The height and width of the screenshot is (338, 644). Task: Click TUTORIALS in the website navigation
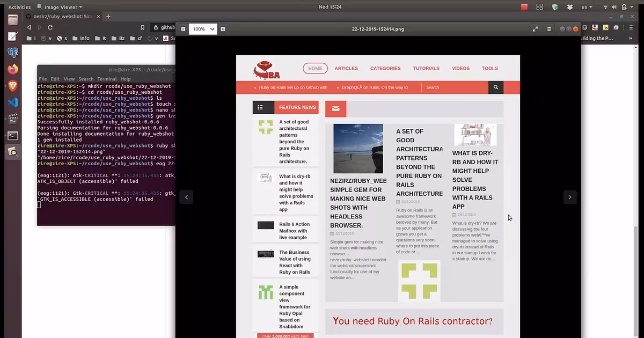[x=426, y=68]
